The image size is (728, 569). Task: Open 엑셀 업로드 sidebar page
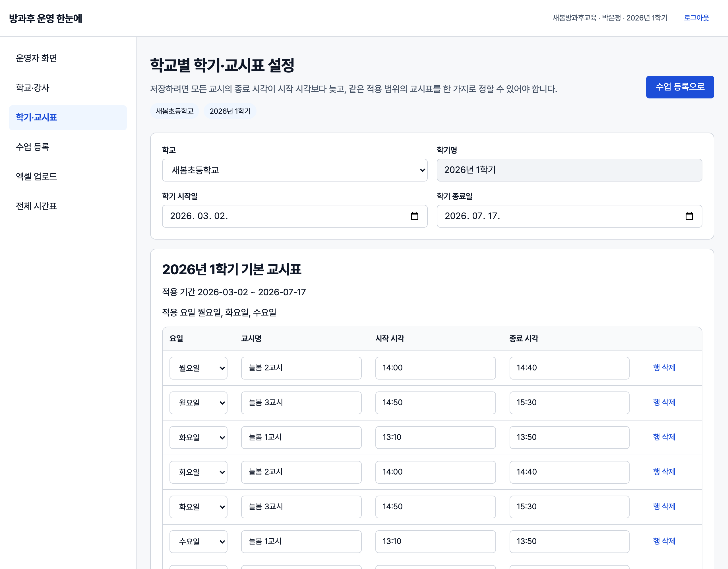[68, 176]
